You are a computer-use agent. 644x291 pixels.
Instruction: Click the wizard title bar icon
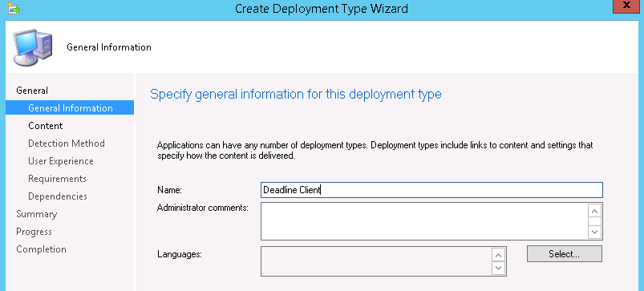(14, 8)
